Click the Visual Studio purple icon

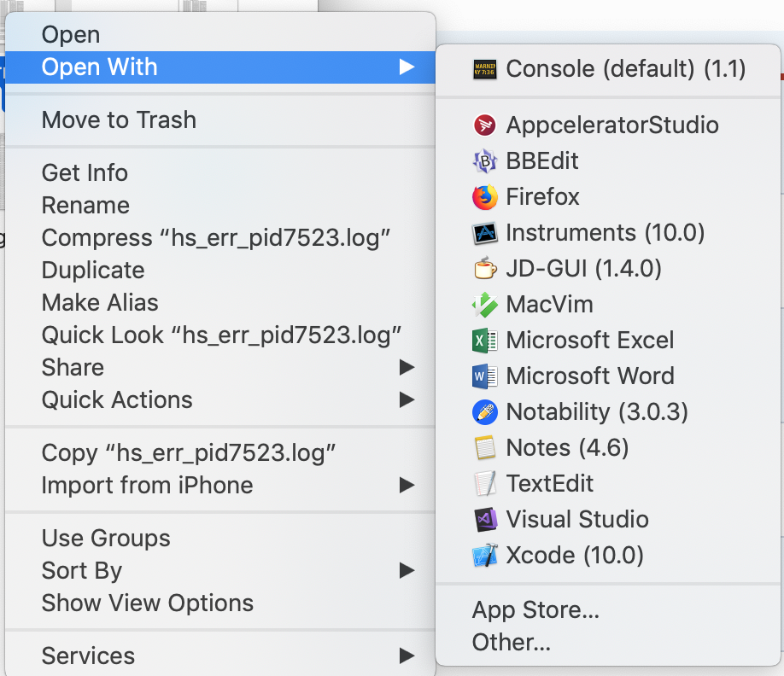484,520
